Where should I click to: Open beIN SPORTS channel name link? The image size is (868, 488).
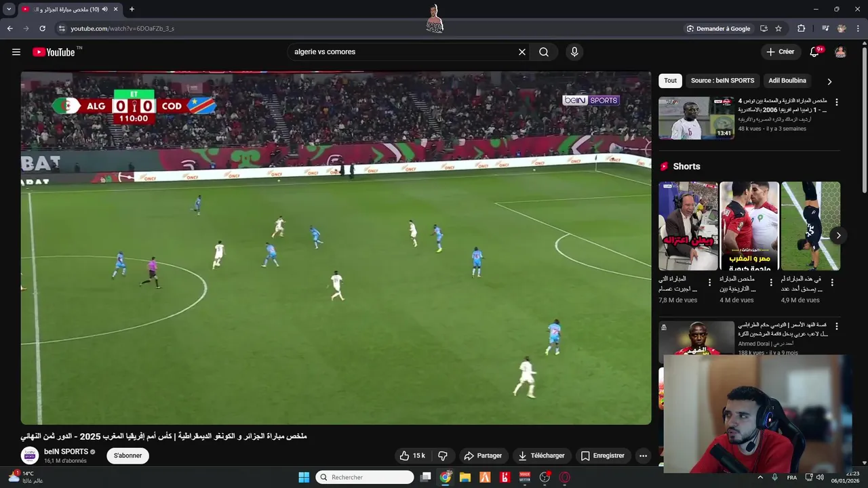[66, 451]
